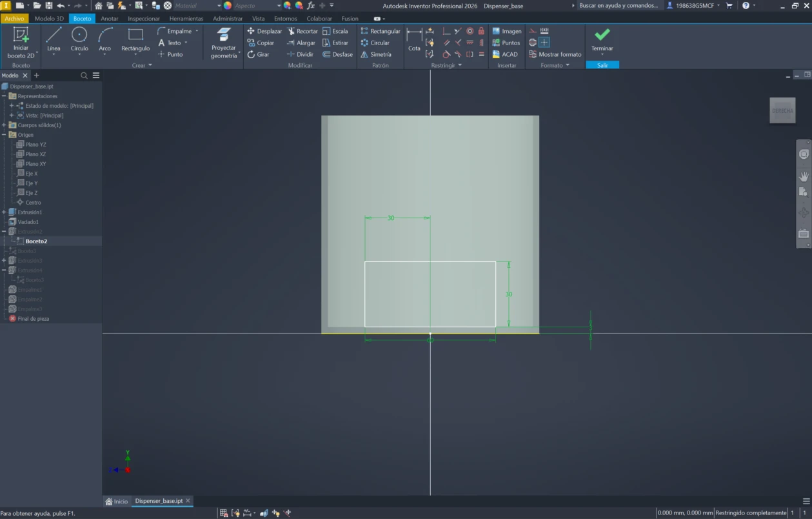Insert an Imagen into the sketch

tap(506, 31)
